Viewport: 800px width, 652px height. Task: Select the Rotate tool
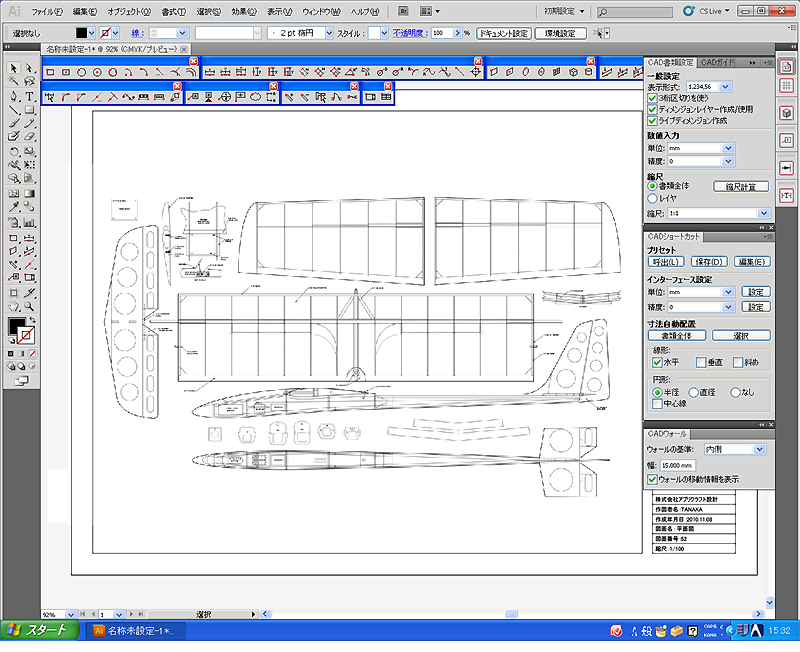tap(14, 151)
